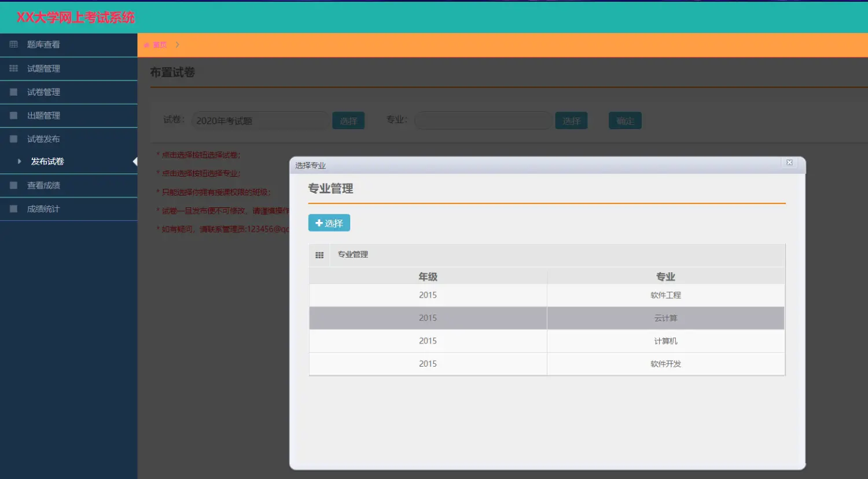
Task: Open 试题管理 menu
Action: 69,68
